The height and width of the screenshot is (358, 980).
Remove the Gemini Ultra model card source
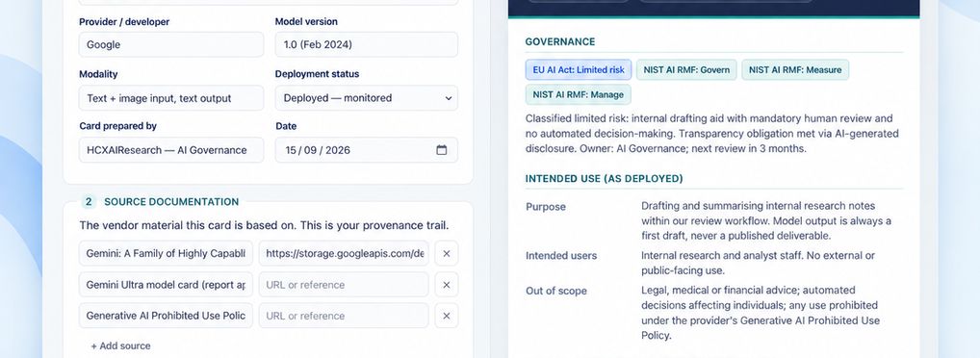[x=447, y=285]
